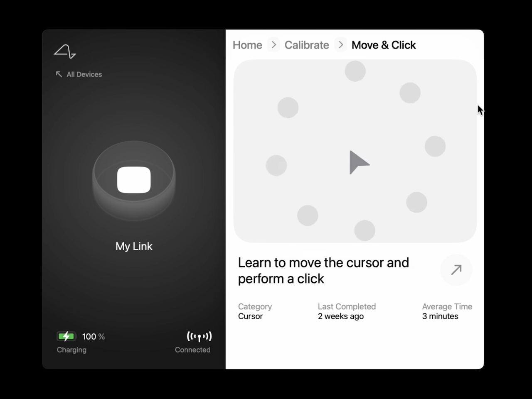Image resolution: width=532 pixels, height=399 pixels.
Task: Click the Move & Click breadcrumb title
Action: (384, 45)
